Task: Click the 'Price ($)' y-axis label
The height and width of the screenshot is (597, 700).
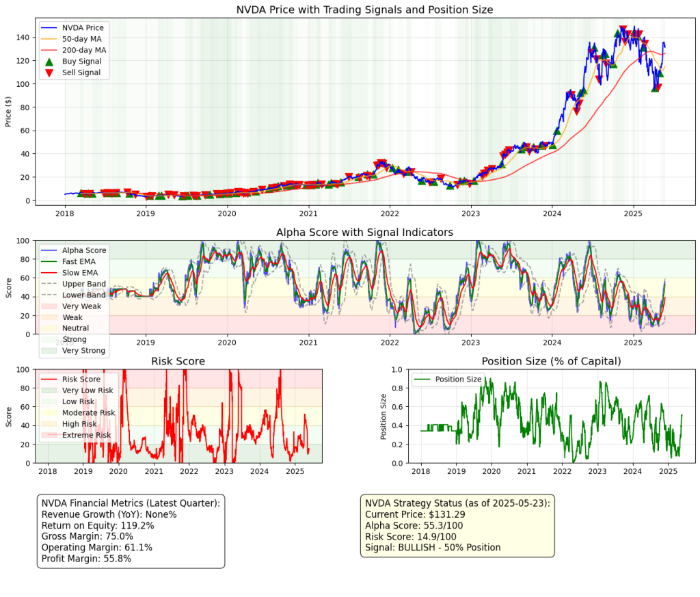Action: (x=8, y=111)
